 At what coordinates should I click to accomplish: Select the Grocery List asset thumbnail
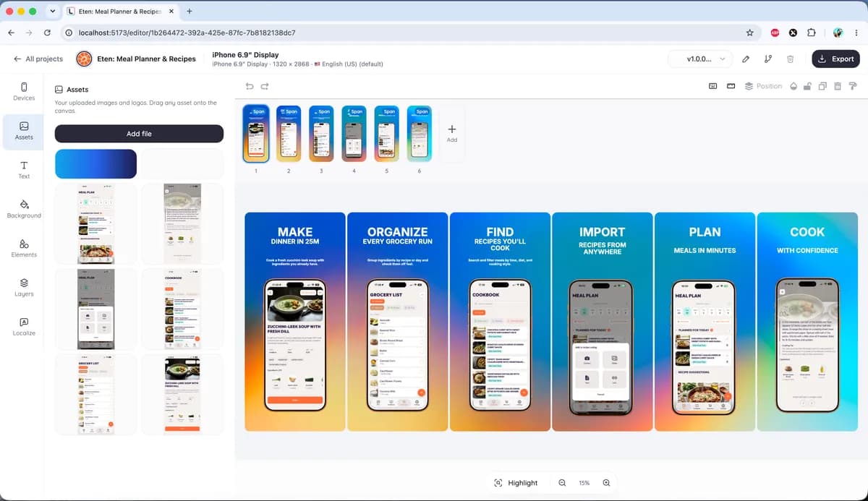95,394
